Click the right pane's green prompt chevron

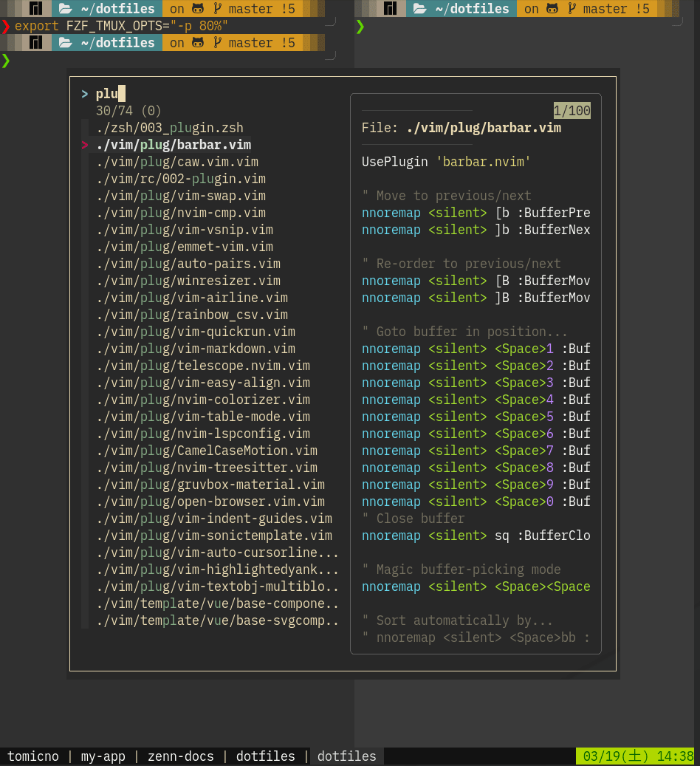(360, 27)
